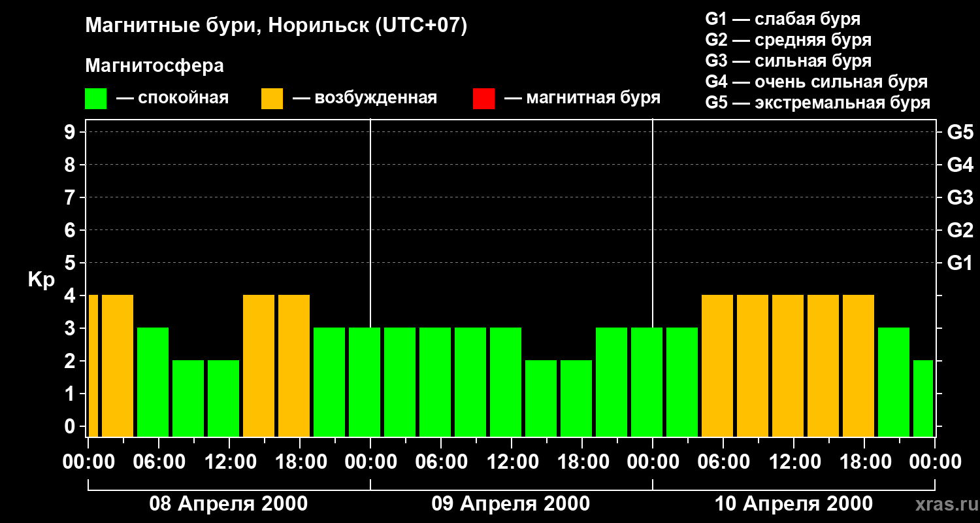Select the green Kp 2 bar before 18:00 on 09 April
This screenshot has height=523, width=980.
(x=541, y=398)
